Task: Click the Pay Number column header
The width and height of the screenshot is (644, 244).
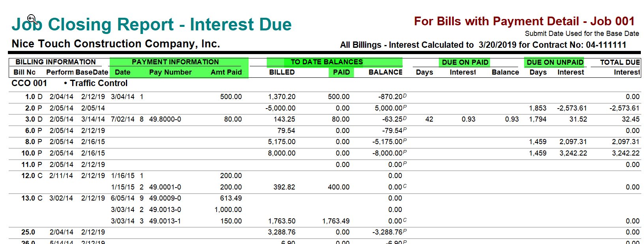Action: [170, 72]
